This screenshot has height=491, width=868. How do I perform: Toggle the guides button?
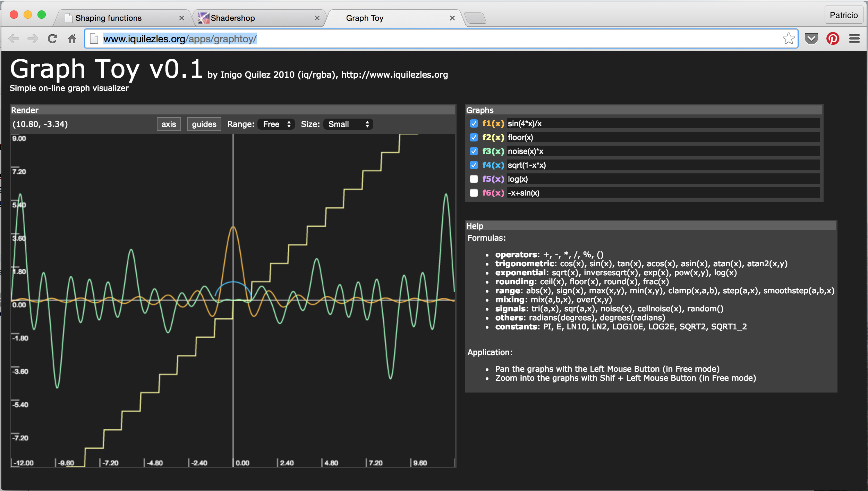[x=204, y=124]
